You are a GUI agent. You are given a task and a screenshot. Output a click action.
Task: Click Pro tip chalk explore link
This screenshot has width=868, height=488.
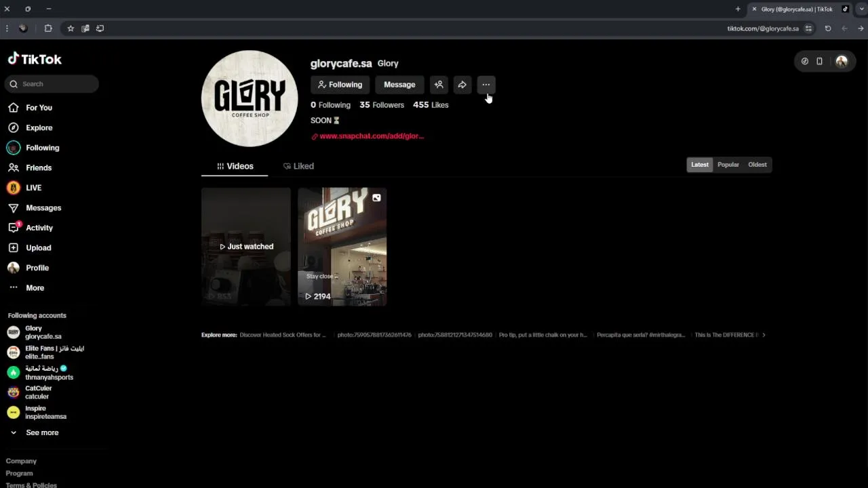pyautogui.click(x=543, y=335)
